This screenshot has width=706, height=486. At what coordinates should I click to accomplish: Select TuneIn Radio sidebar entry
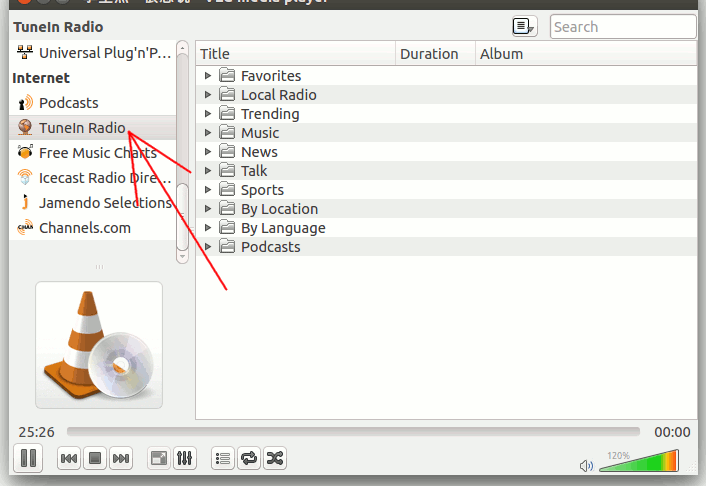[93, 128]
